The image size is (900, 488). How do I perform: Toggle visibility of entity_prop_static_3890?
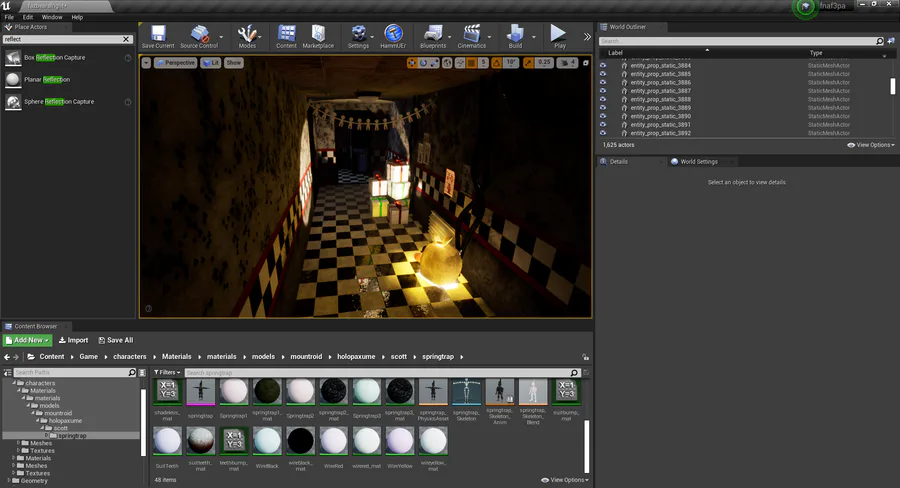coord(603,116)
